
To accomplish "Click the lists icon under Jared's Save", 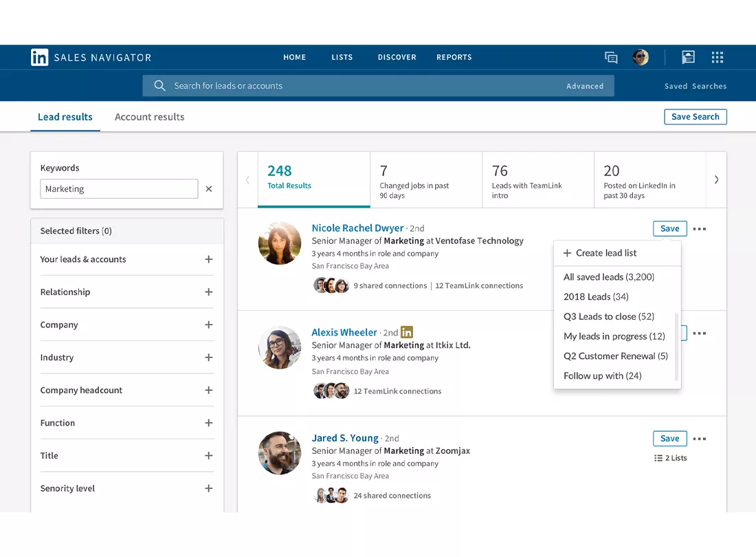I will point(658,458).
